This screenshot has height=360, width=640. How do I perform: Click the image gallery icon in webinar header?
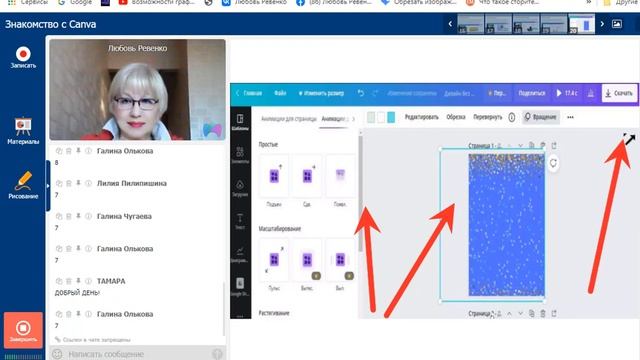[617, 24]
